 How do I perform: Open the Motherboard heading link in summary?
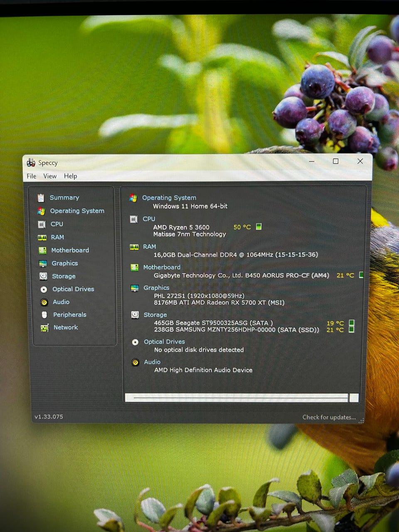tap(162, 267)
